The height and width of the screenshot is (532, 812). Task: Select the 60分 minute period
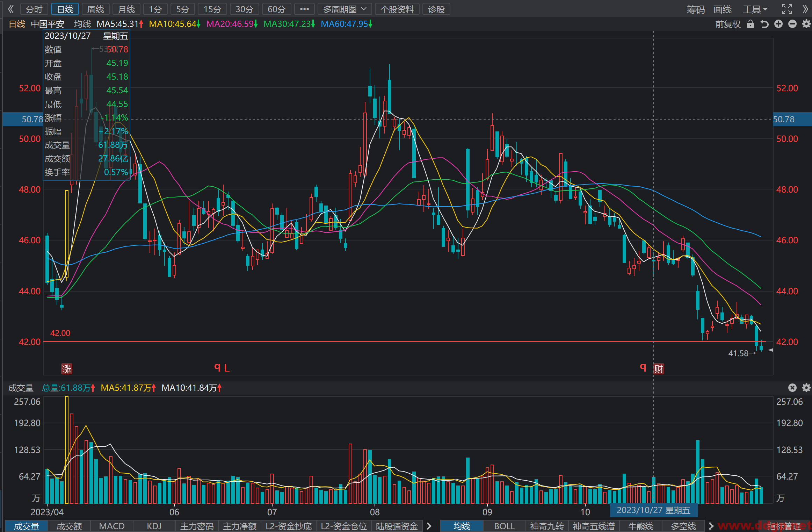tap(277, 9)
